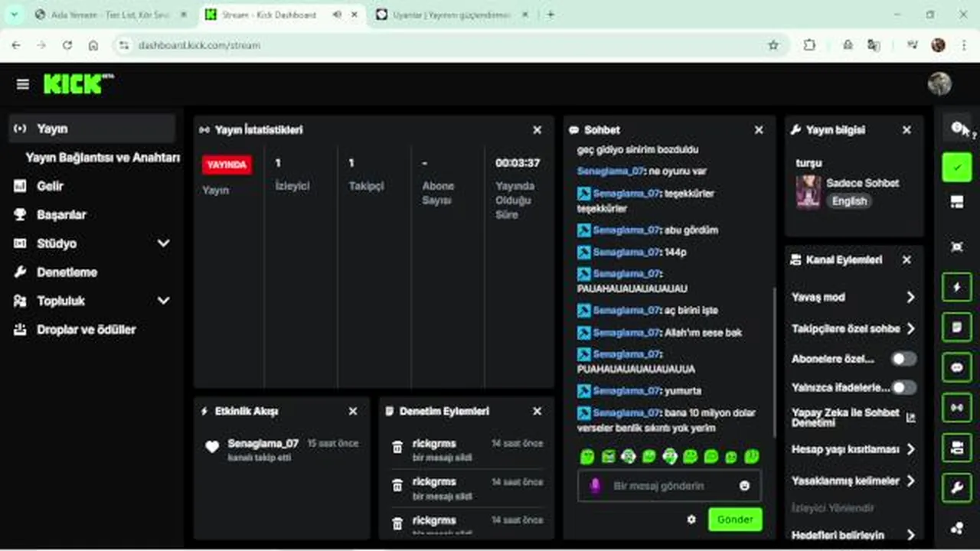Select Yayın in the sidebar
Viewport: 980px width, 551px height.
[x=92, y=129]
